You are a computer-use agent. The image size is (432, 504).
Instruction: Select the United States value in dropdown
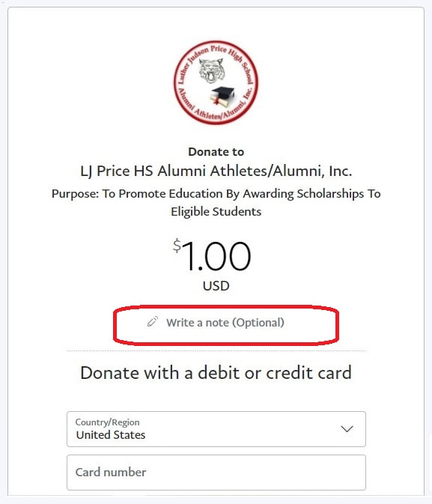tap(111, 435)
